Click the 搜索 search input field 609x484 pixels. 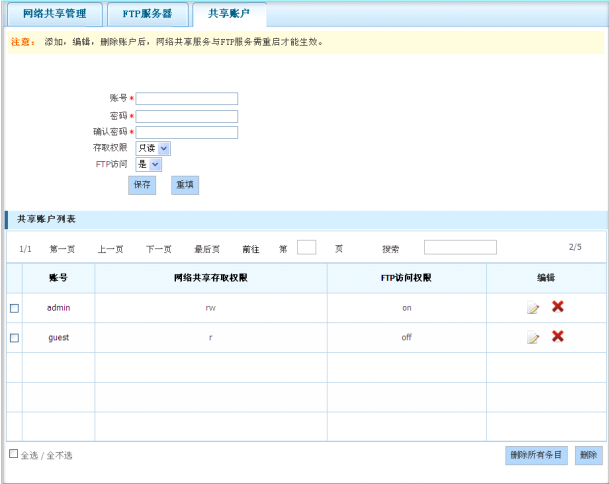click(x=460, y=247)
